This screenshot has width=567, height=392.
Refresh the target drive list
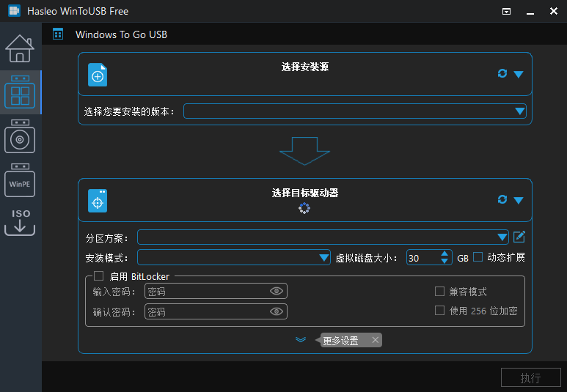(502, 199)
